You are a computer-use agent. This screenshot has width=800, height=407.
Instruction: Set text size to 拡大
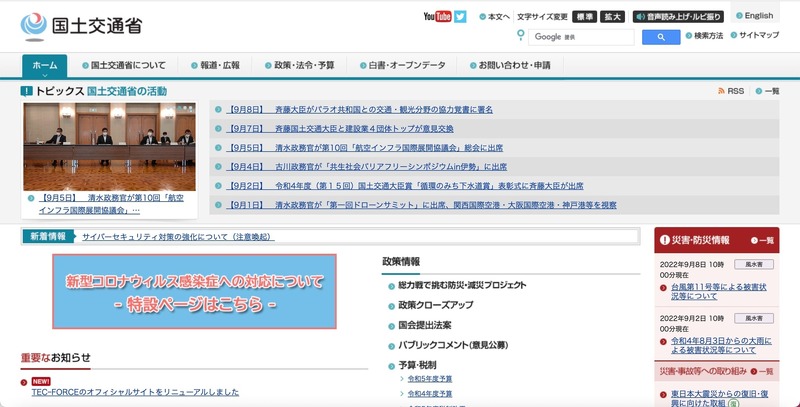pyautogui.click(x=614, y=16)
